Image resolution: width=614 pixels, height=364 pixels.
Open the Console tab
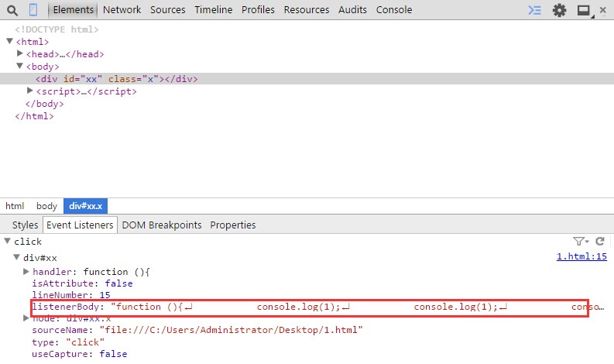click(394, 10)
